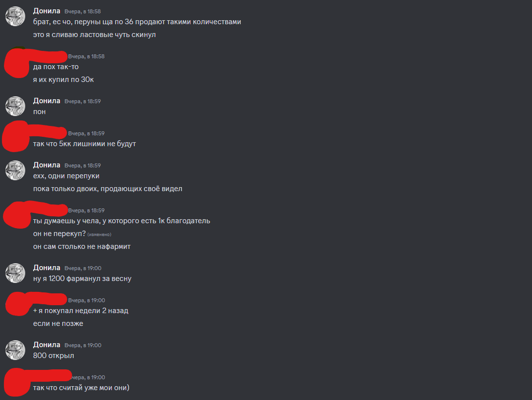
Task: Click the red-covered avatar near 'так что 5кк лишними'
Action: tap(16, 137)
